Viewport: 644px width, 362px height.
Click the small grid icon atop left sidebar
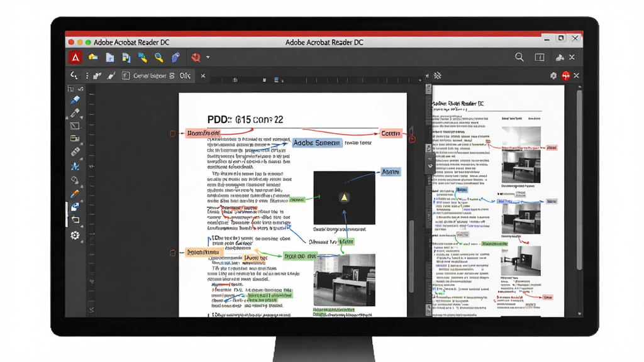[70, 89]
